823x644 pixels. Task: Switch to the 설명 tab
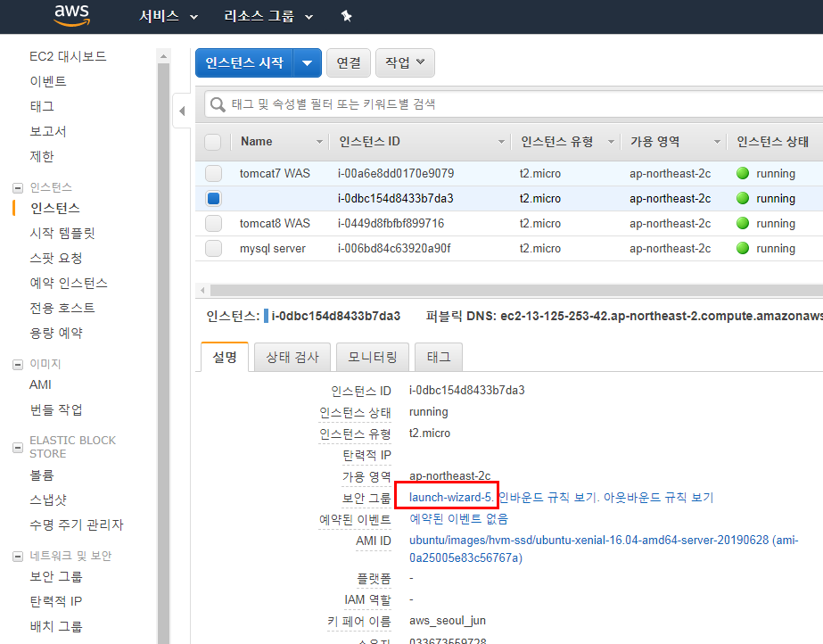225,357
